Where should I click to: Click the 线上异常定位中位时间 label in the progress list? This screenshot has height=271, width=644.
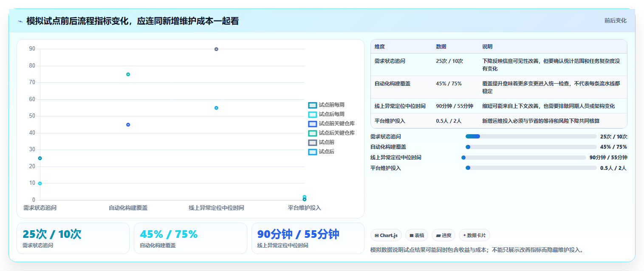click(396, 158)
